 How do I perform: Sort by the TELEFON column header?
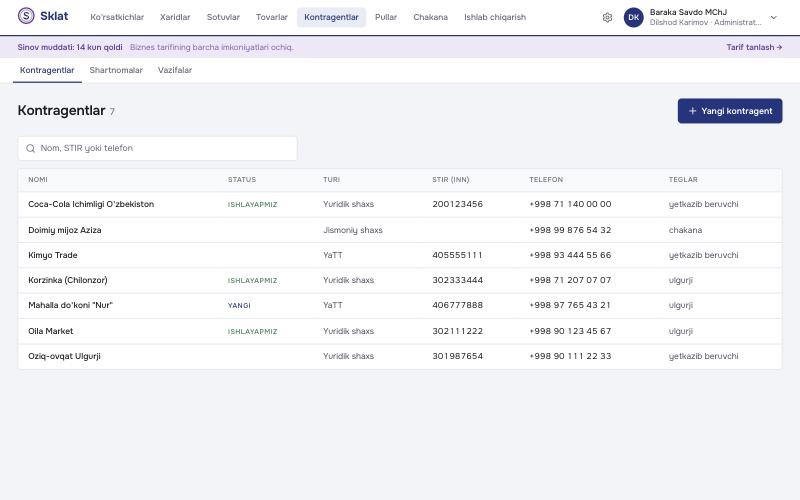point(546,180)
